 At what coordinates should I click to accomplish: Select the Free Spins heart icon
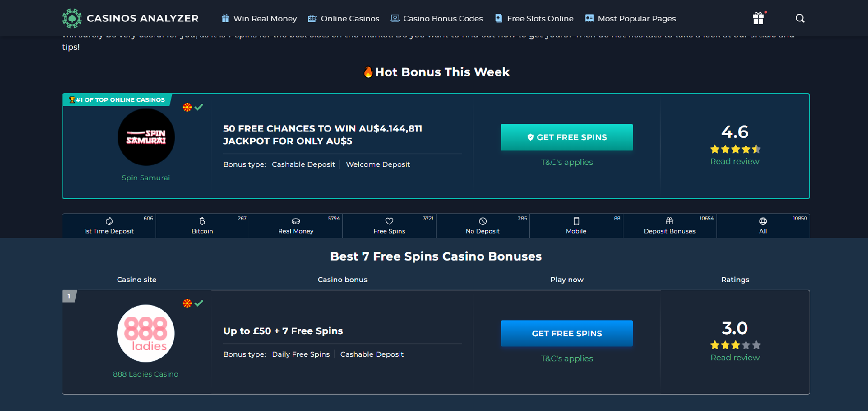pos(389,221)
